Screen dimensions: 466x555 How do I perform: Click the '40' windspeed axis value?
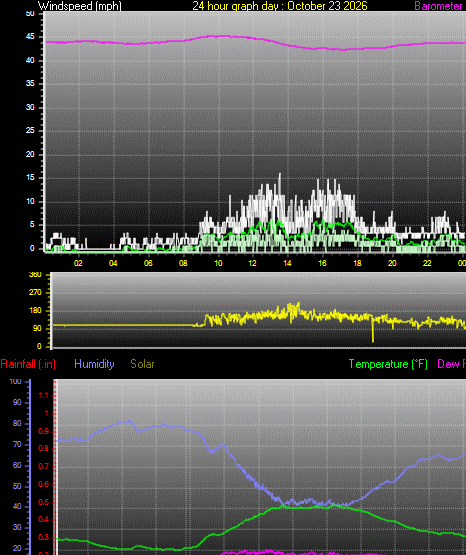pos(30,61)
